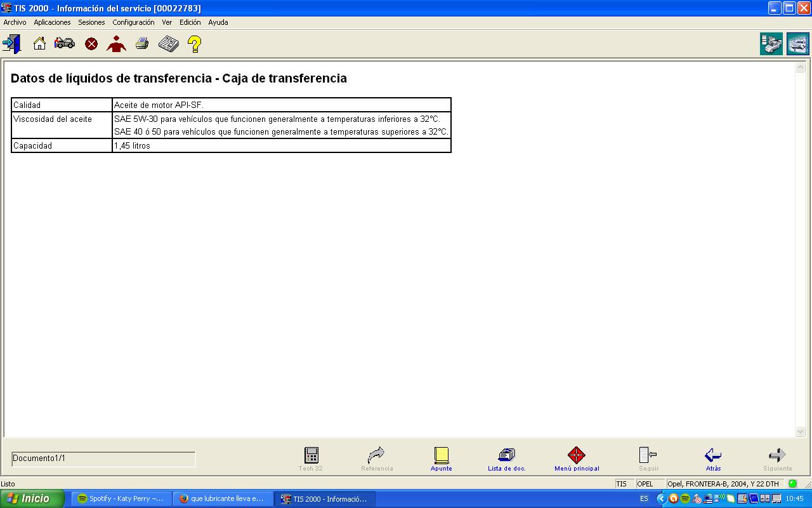The image size is (812, 508).
Task: Switch to the Firefox taskbar window
Action: pos(223,498)
